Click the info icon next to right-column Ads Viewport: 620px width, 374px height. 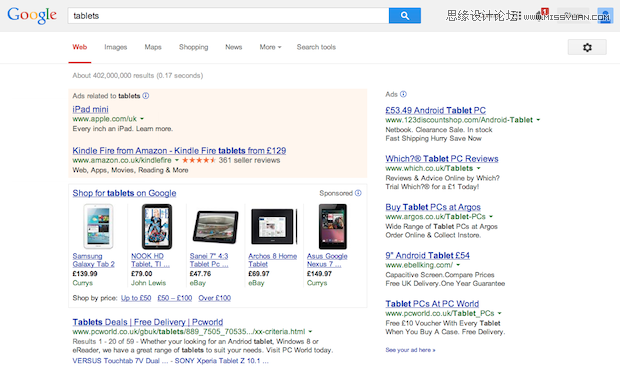pyautogui.click(x=403, y=94)
